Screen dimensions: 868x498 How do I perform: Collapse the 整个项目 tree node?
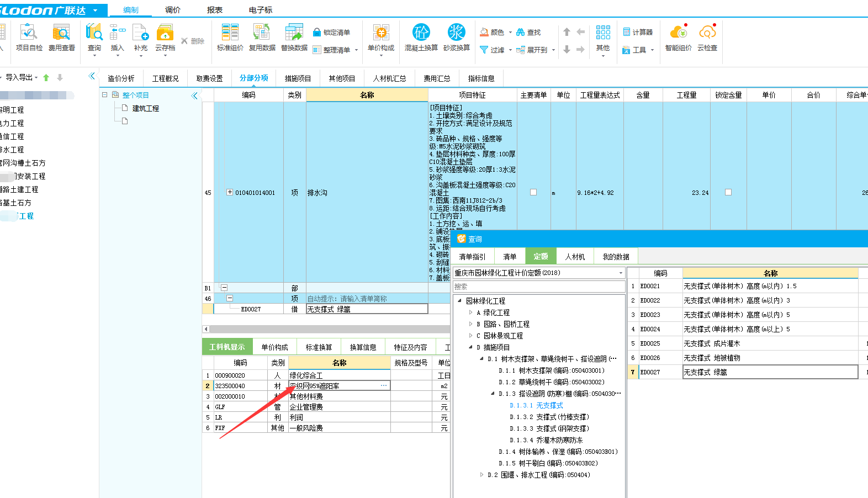[x=104, y=95]
